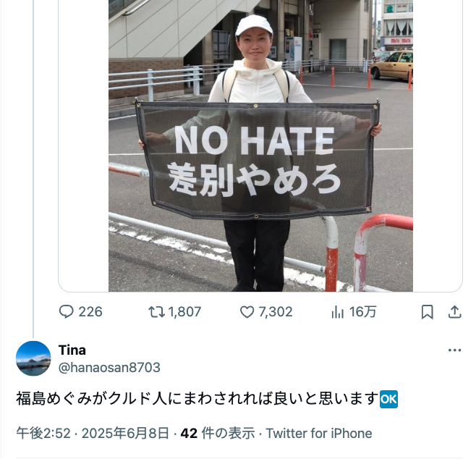This screenshot has height=459, width=476.
Task: Open the share upload arrow icon
Action: tap(455, 312)
